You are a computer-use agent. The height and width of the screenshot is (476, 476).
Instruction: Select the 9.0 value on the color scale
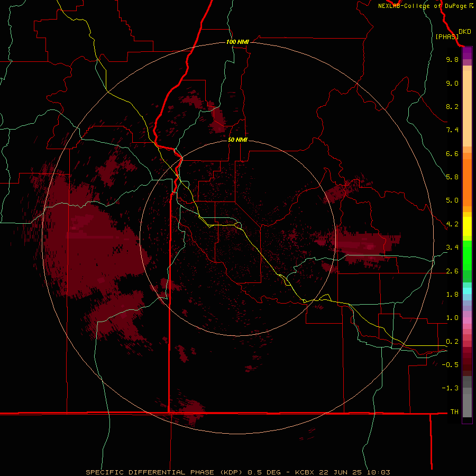point(452,83)
